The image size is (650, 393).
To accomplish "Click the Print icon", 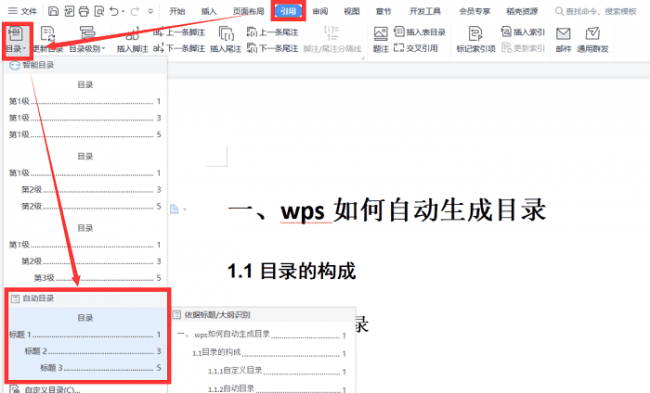I will click(x=84, y=11).
